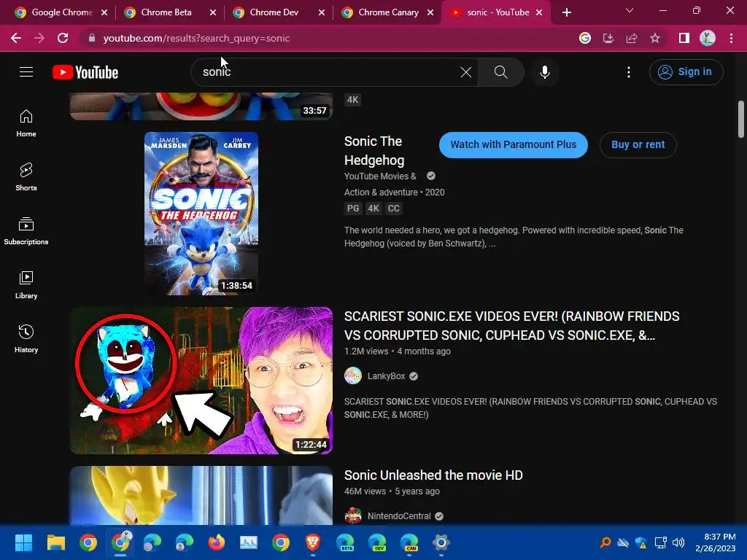Open the LankyBox channel name
The image size is (747, 560).
386,376
